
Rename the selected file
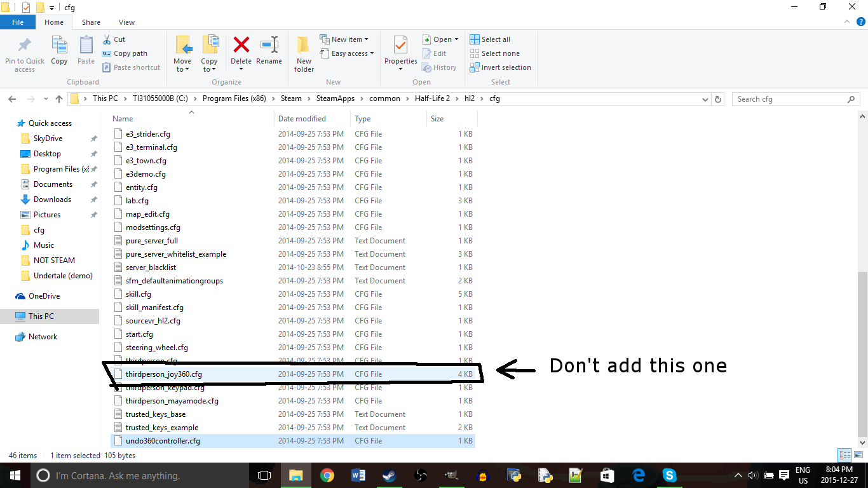(x=269, y=51)
